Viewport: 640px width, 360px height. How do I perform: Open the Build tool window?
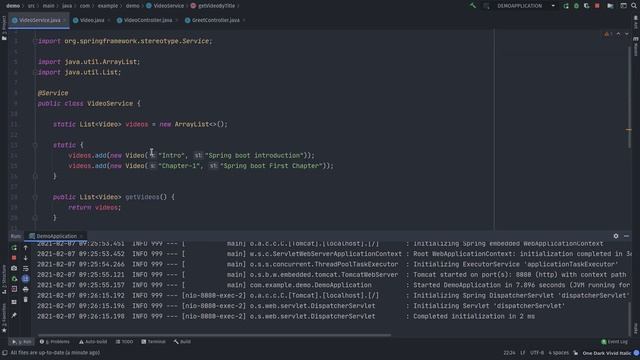[x=182, y=342]
